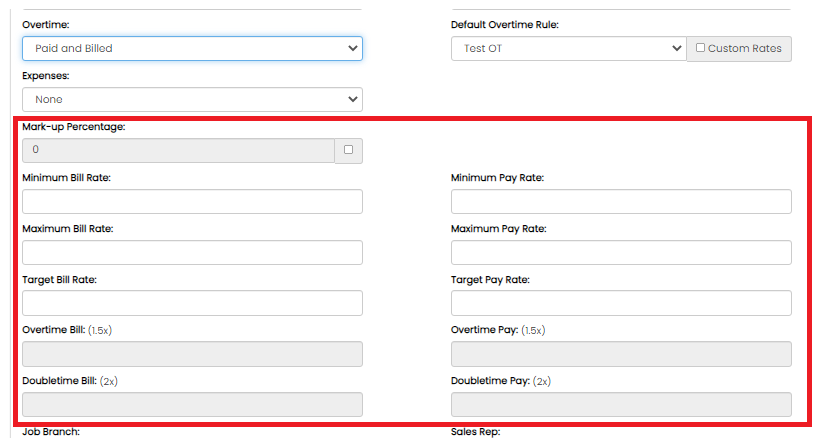Click the Doubletime Pay 2x field

[x=621, y=405]
